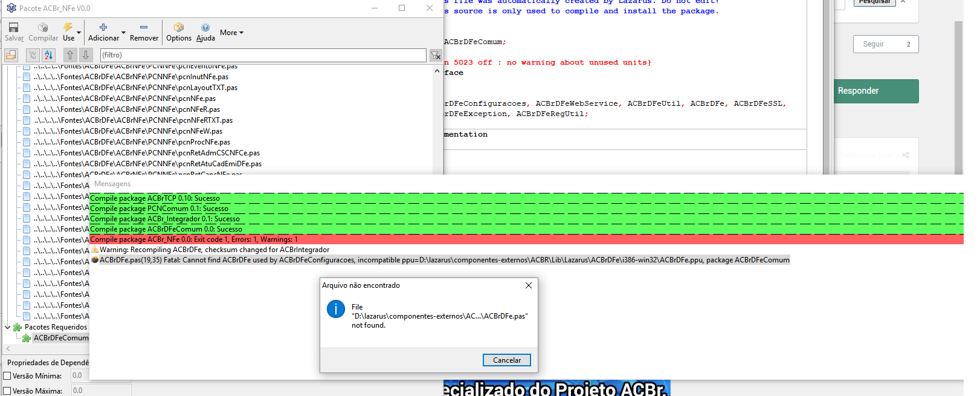Select file pcnNFeR.pas in tree
Viewport: 980px width, 396px height.
127,109
